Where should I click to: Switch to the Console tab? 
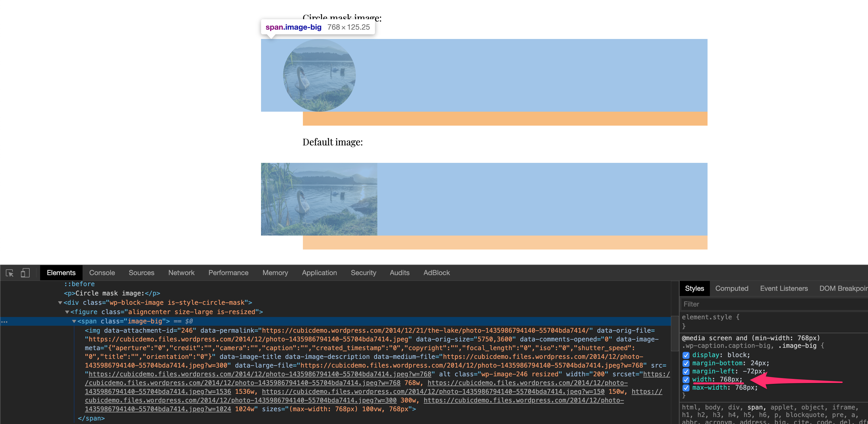click(101, 273)
